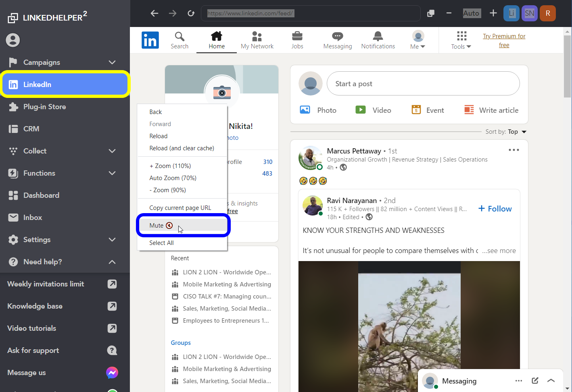Expand the Tools grid dropdown
Viewport: 572px width, 392px height.
click(461, 40)
